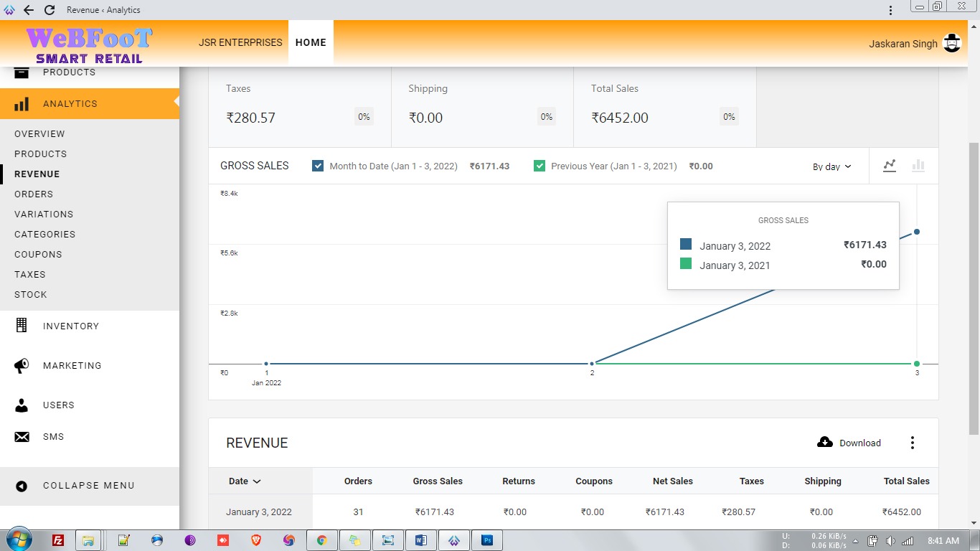Switch to line chart view icon
Screen dimensions: 980x551
[x=890, y=166]
